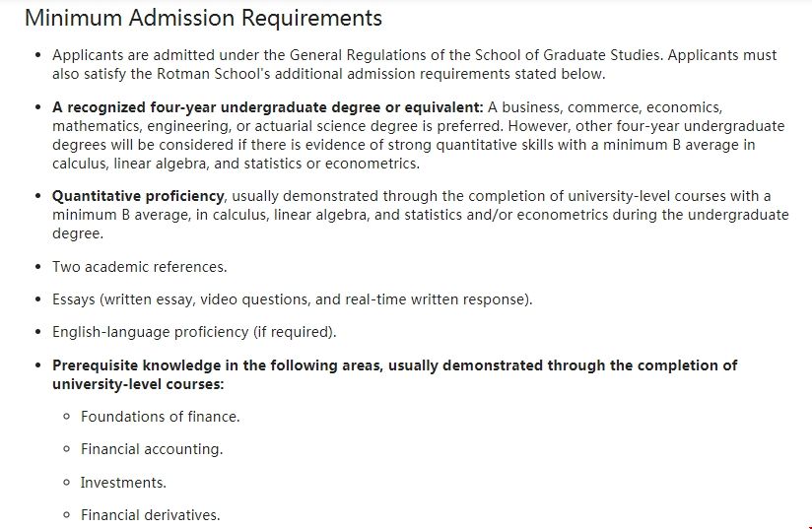Click 'Financial accounting' sub-item
812x529 pixels.
pyautogui.click(x=152, y=449)
